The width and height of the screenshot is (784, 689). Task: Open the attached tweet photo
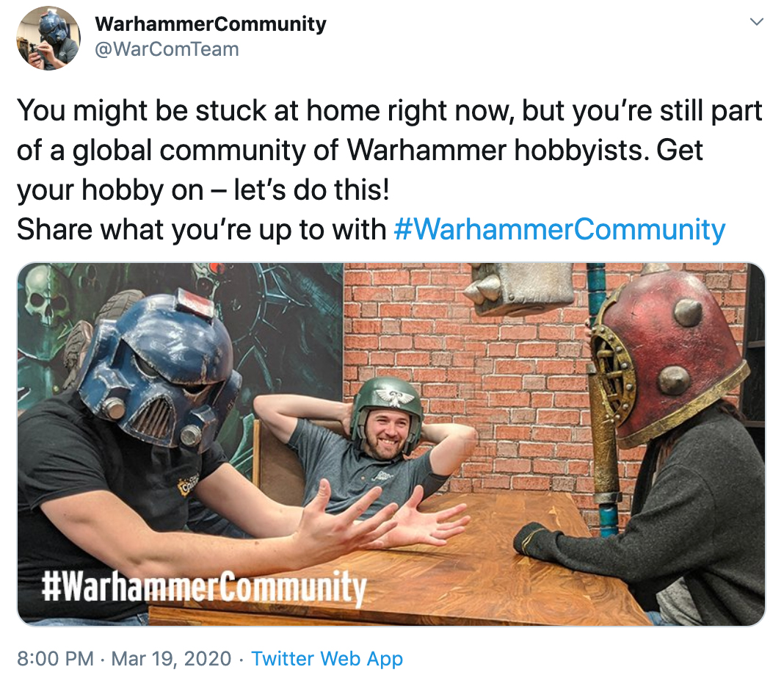(x=391, y=444)
